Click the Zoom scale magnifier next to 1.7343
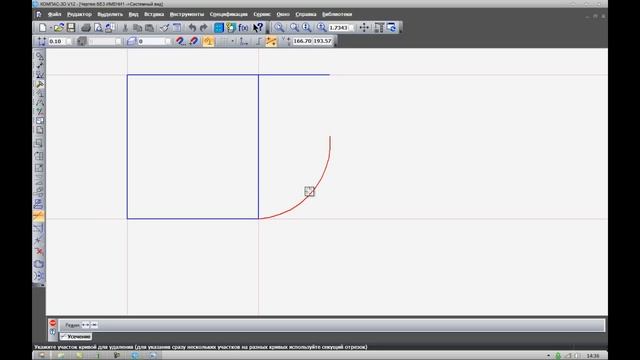Image resolution: width=640 pixels, height=360 pixels. [322, 28]
